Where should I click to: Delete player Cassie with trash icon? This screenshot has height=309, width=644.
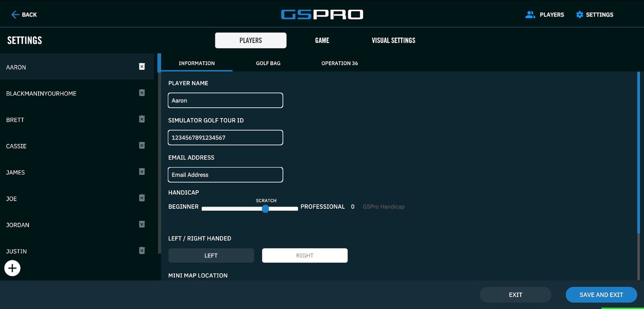[142, 145]
